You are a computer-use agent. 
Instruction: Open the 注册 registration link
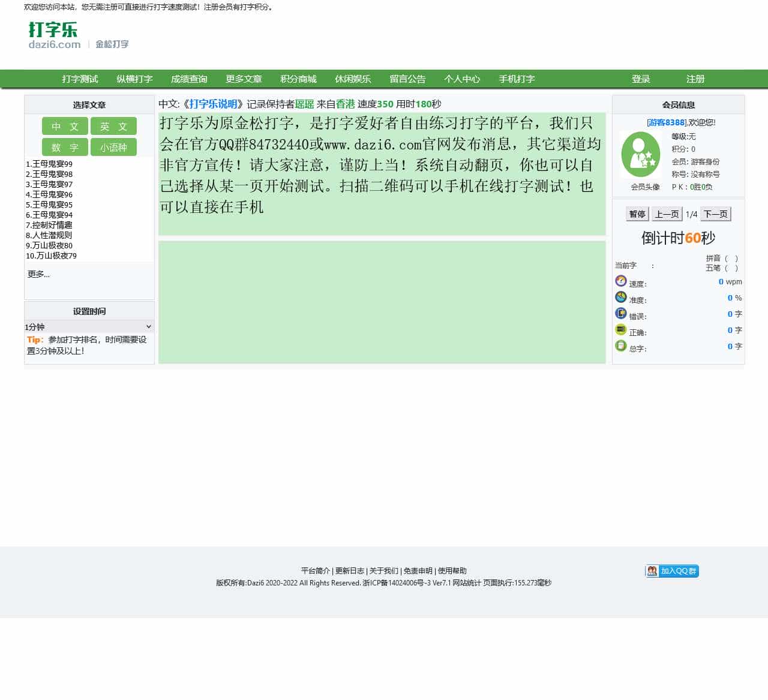point(695,79)
